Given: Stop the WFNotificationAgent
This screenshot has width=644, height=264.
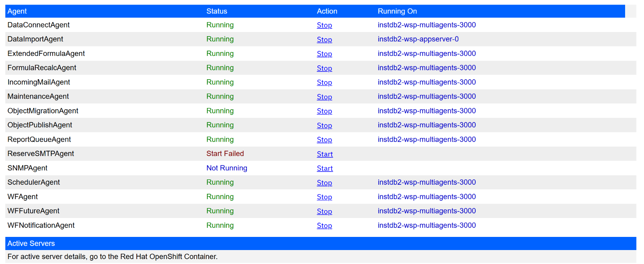Looking at the screenshot, I should pyautogui.click(x=324, y=225).
